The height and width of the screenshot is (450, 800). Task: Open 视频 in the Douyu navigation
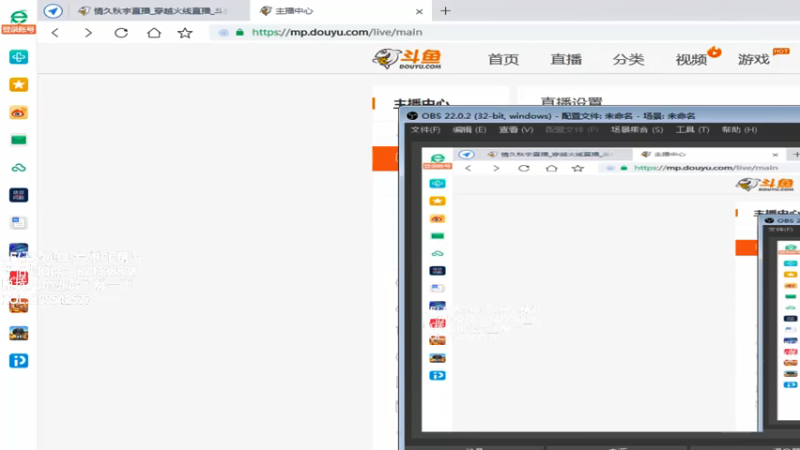(x=691, y=59)
